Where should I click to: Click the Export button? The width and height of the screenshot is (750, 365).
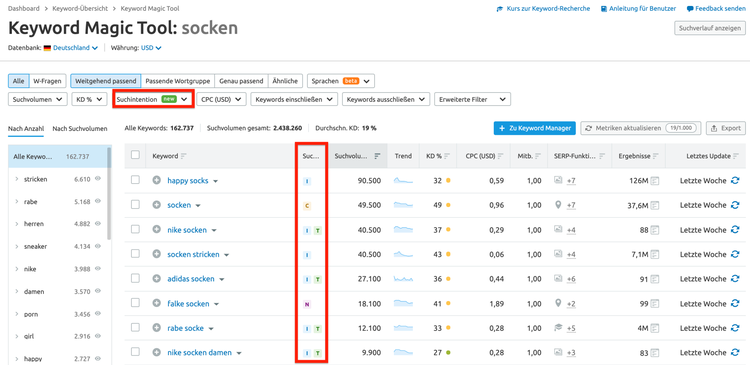click(726, 128)
